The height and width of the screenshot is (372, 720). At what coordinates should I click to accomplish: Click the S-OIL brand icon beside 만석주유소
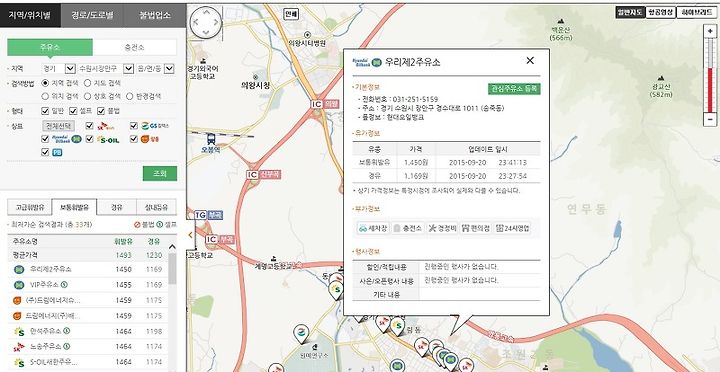coord(19,331)
